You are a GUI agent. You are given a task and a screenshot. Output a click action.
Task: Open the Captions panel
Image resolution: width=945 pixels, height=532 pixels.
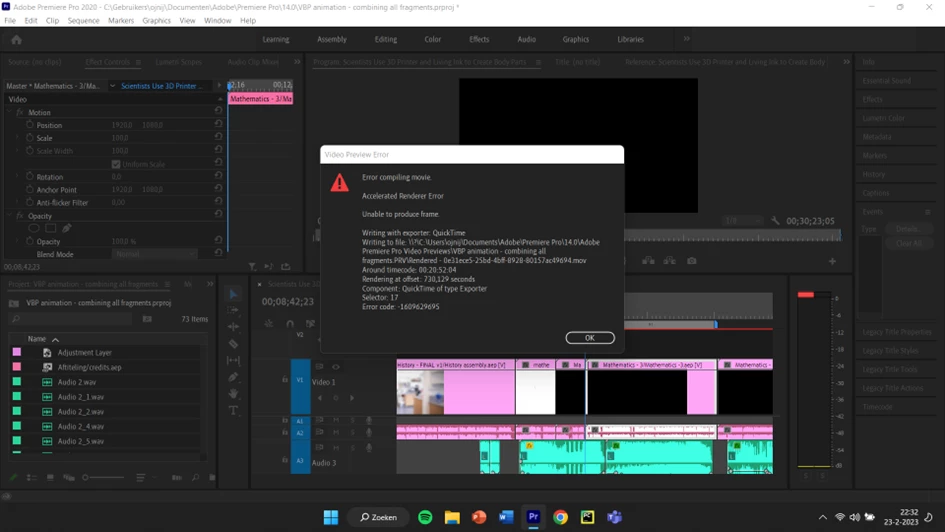(875, 193)
